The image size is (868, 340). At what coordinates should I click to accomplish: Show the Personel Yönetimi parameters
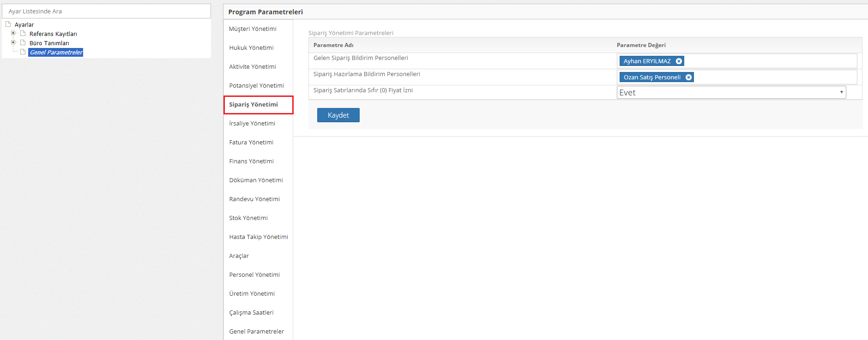[x=254, y=275]
